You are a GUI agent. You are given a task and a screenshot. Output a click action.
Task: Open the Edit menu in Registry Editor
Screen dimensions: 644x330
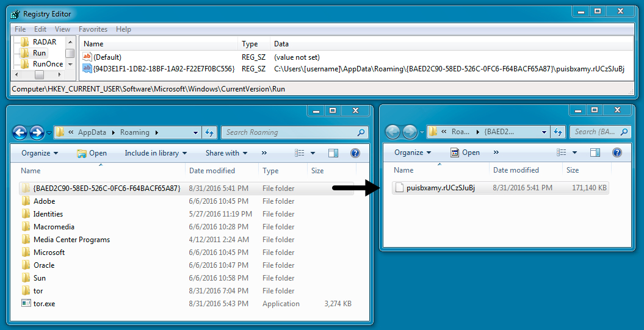click(x=40, y=29)
